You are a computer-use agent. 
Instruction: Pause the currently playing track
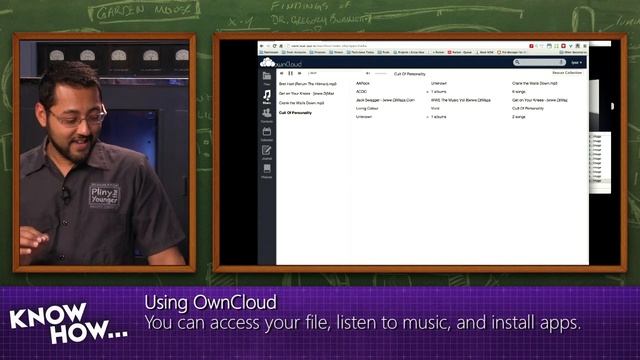tap(291, 73)
